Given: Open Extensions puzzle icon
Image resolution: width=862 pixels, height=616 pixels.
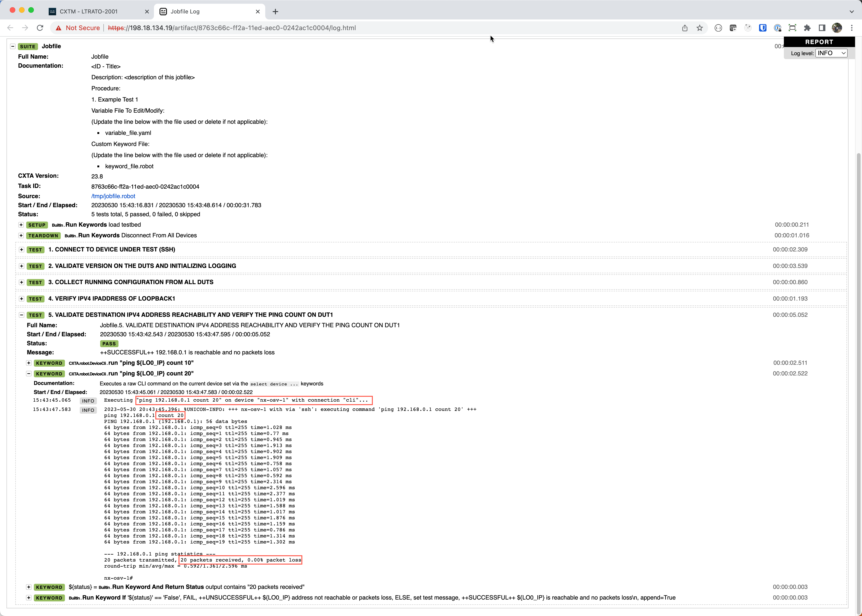Looking at the screenshot, I should (x=807, y=28).
